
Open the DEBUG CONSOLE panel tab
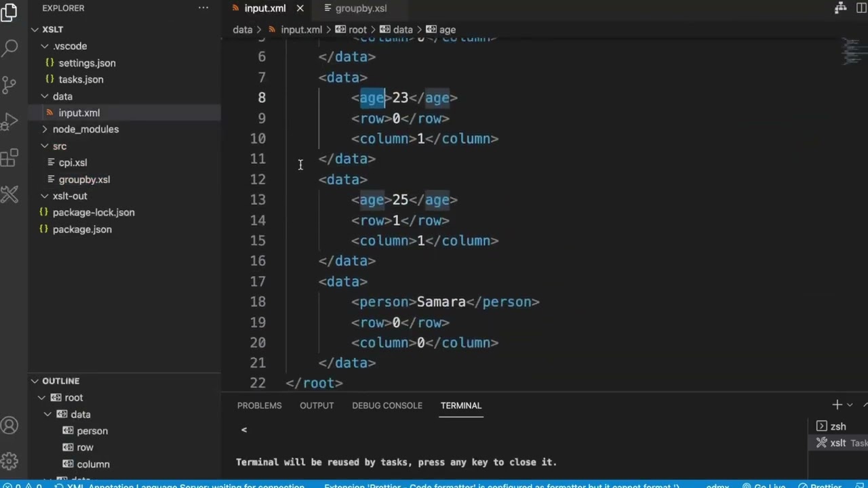tap(387, 405)
